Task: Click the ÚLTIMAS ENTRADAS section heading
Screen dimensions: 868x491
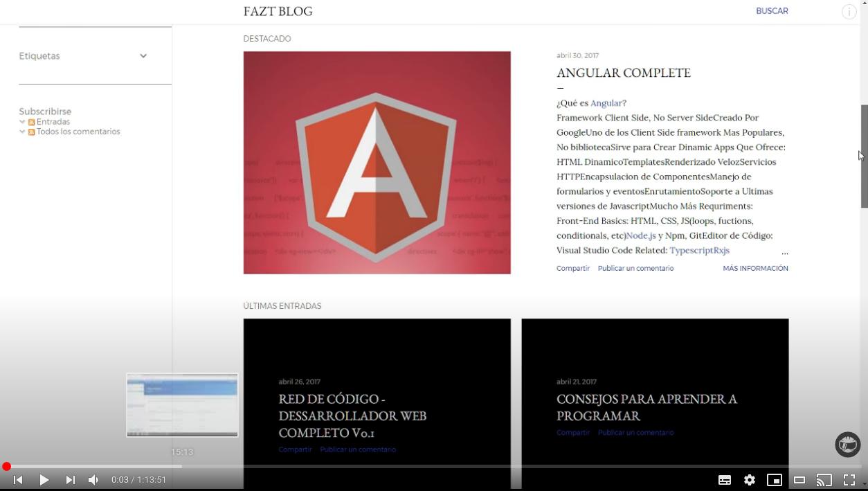Action: pos(282,306)
